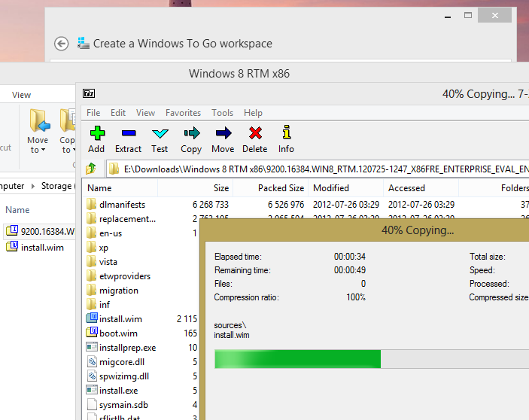Select the migration folder
Screen dimensions: 529x420
coord(119,291)
